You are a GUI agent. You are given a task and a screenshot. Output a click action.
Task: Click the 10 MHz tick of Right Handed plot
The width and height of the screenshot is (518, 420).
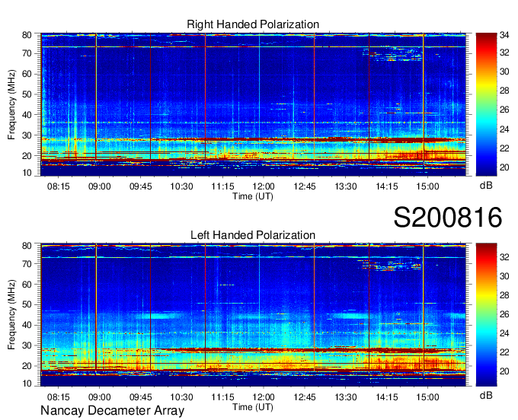pos(27,173)
